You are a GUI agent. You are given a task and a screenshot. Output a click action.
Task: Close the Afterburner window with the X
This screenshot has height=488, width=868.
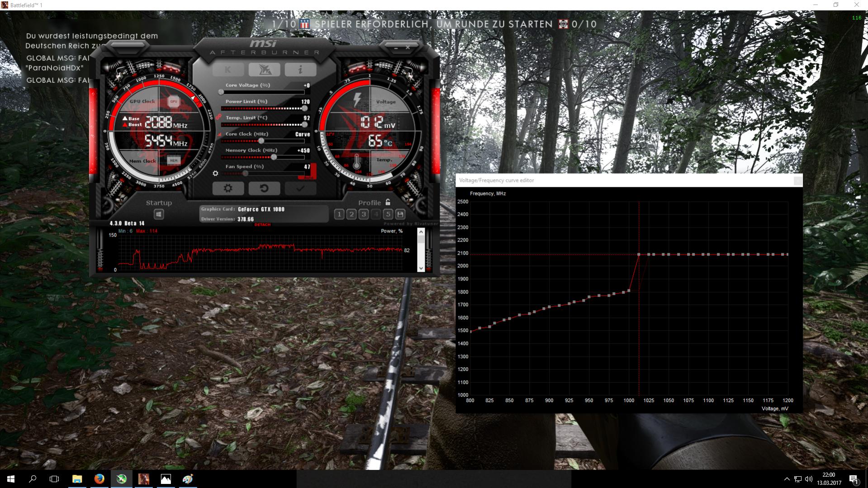(408, 47)
